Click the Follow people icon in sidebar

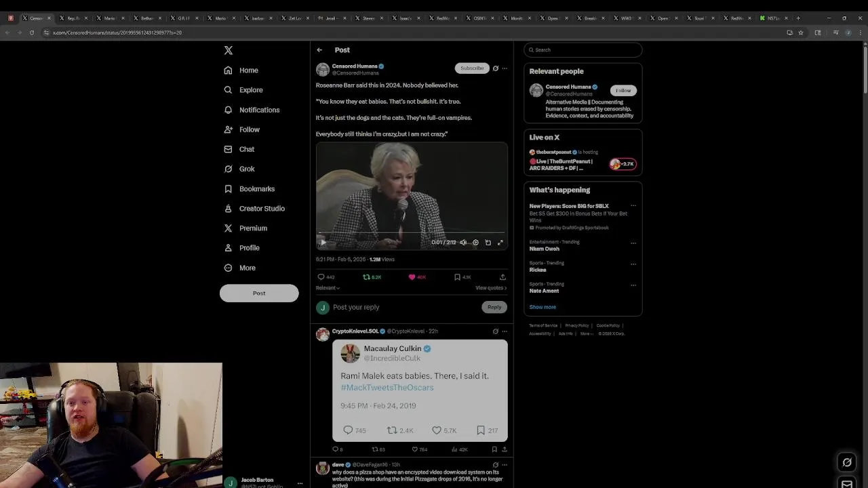tap(229, 129)
